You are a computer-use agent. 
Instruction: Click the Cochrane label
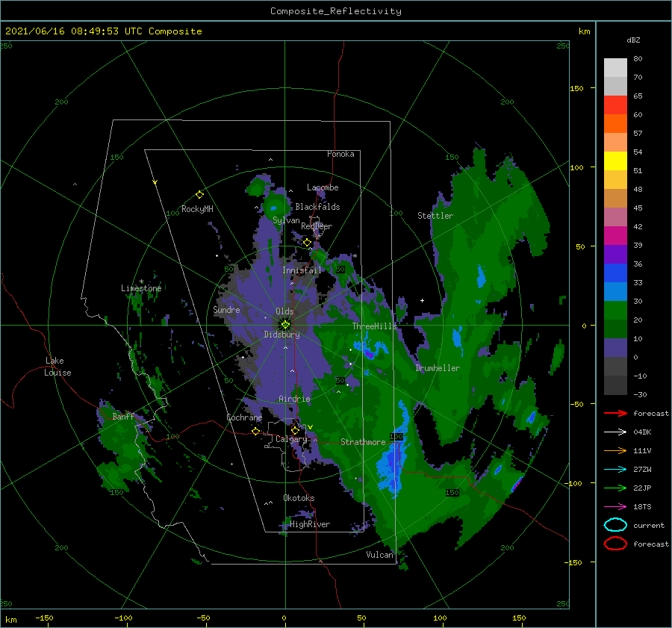click(x=244, y=417)
